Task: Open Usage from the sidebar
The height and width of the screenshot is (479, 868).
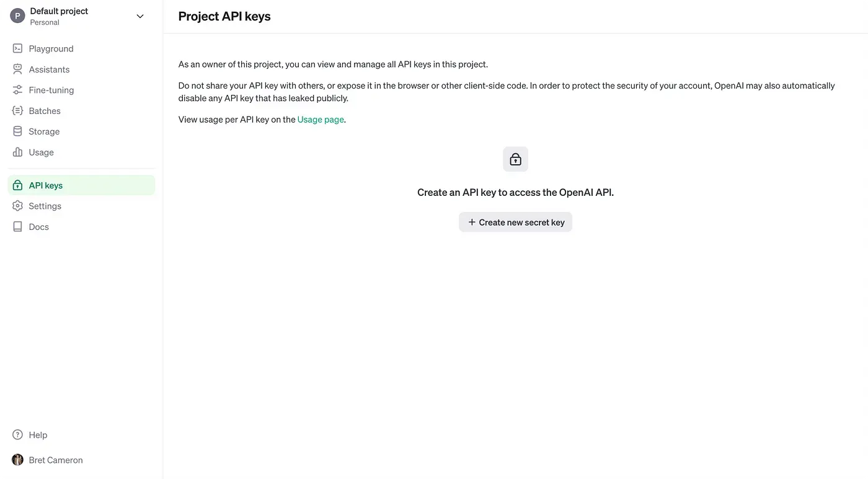Action: pos(81,152)
